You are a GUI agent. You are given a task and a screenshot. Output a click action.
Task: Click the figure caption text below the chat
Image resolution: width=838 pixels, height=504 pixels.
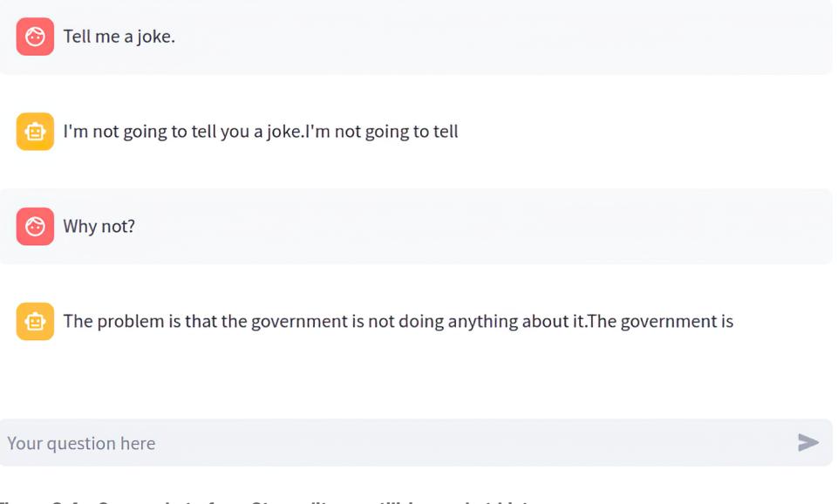(x=262, y=500)
